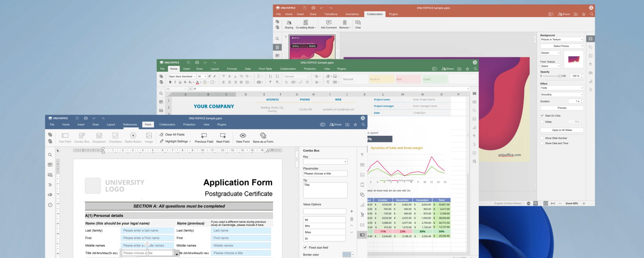Zoom in on presentation slide
Image resolution: width=644 pixels, height=258 pixels.
584,203
